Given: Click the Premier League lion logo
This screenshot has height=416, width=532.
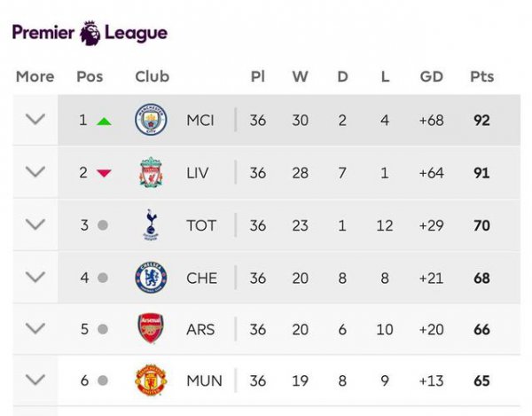Looking at the screenshot, I should point(90,33).
